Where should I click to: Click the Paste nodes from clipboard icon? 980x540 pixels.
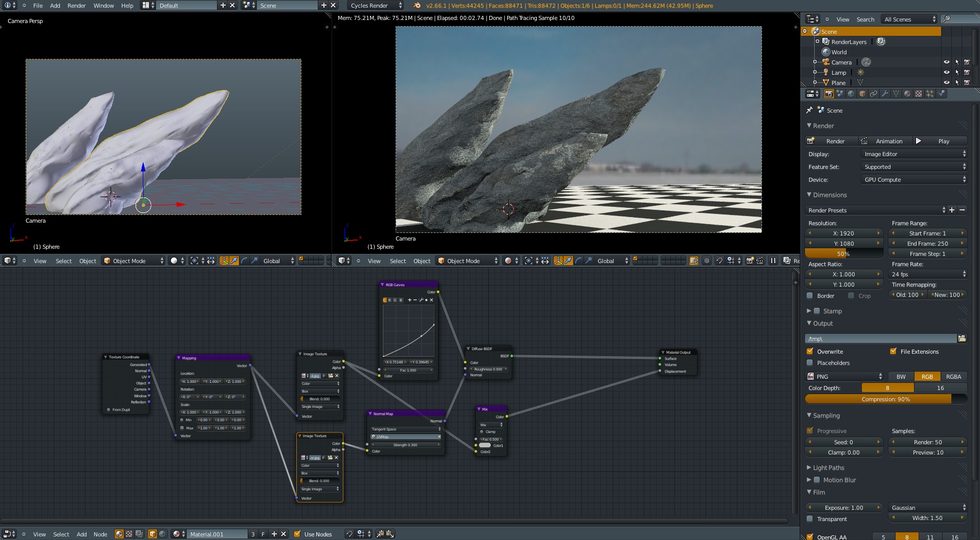(x=390, y=534)
